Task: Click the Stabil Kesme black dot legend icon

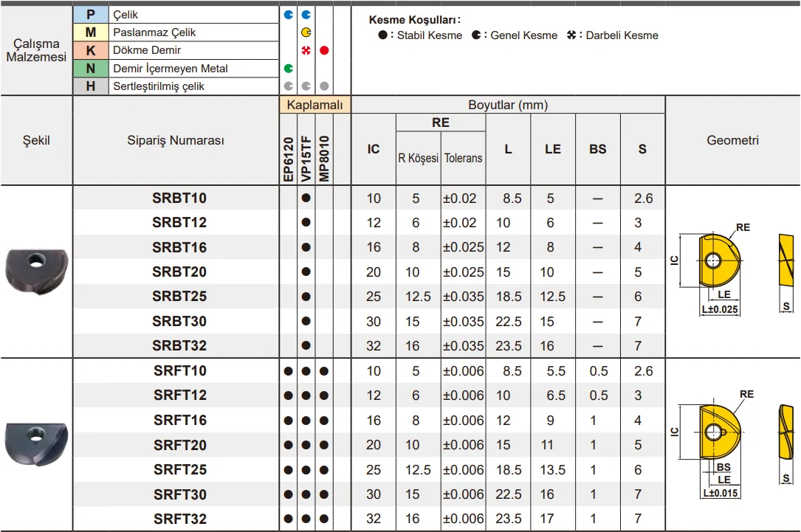Action: click(x=382, y=35)
